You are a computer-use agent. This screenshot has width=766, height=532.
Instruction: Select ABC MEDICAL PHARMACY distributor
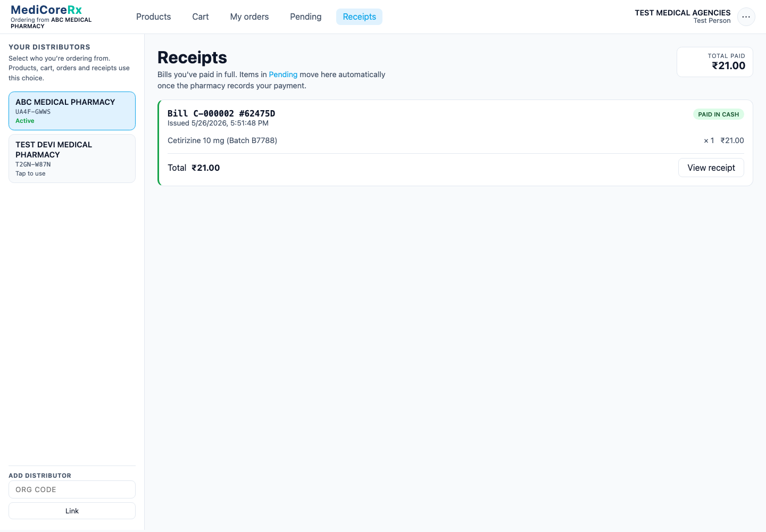click(72, 111)
